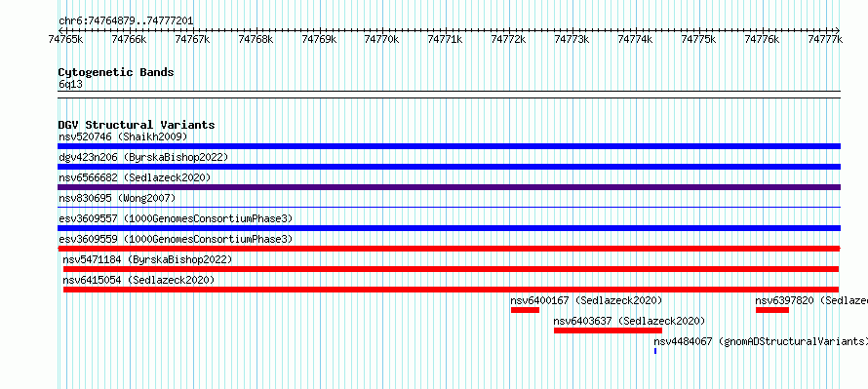
Task: Click the 74768k ruler tick label
Action: [x=256, y=39]
